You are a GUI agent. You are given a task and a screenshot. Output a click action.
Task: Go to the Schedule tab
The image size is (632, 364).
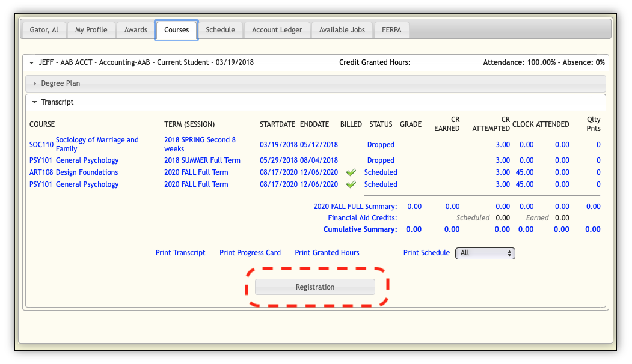[x=221, y=30]
